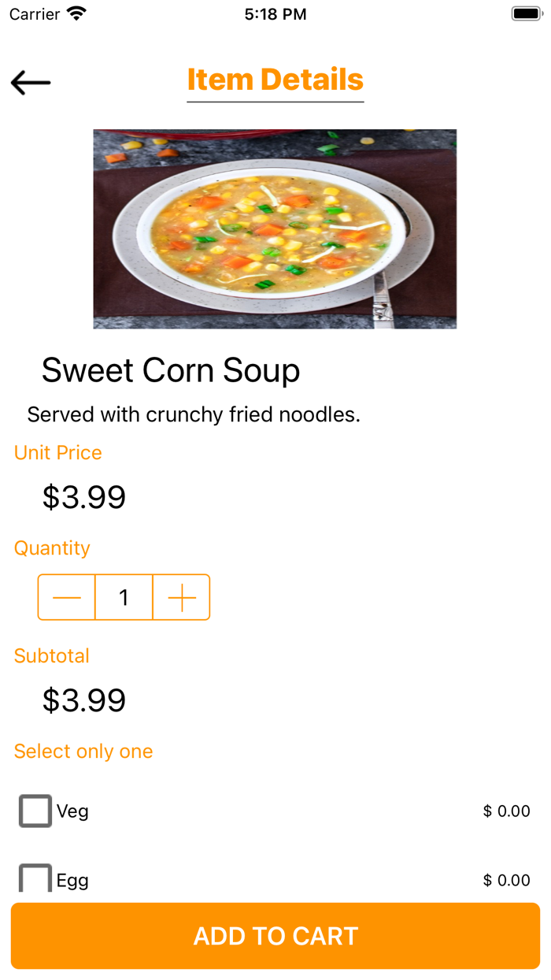
Task: Tap the subtotal amount under Subtotal
Action: (84, 700)
